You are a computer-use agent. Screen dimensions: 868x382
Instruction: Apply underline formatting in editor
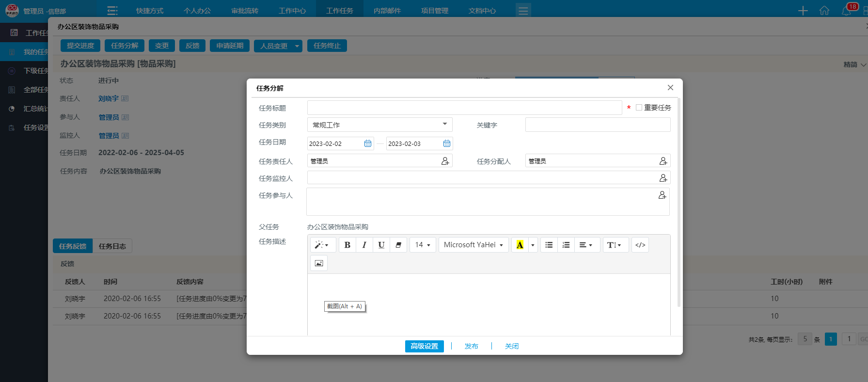click(381, 245)
